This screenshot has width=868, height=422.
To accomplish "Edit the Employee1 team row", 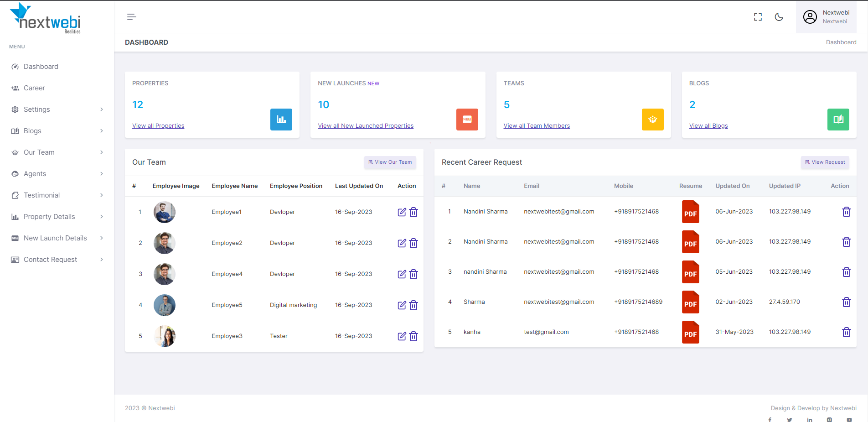I will pyautogui.click(x=402, y=212).
